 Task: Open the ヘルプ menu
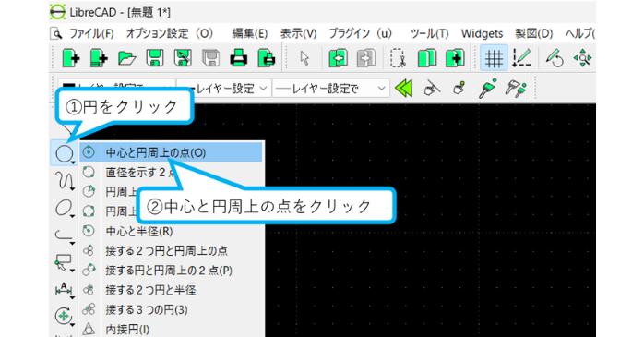pyautogui.click(x=580, y=33)
